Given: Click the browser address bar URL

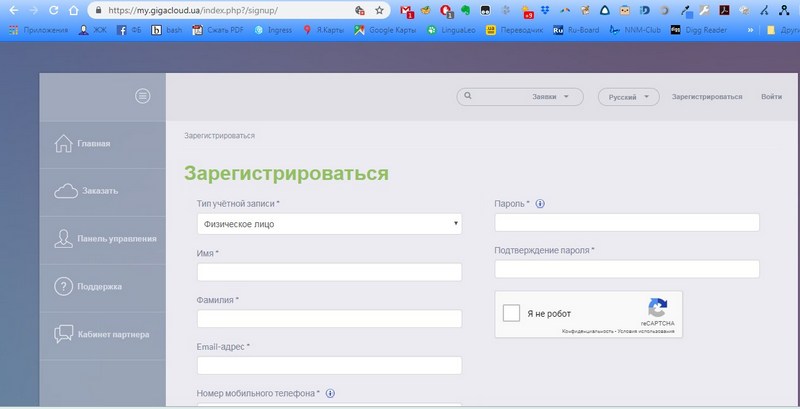Looking at the screenshot, I should pyautogui.click(x=193, y=10).
